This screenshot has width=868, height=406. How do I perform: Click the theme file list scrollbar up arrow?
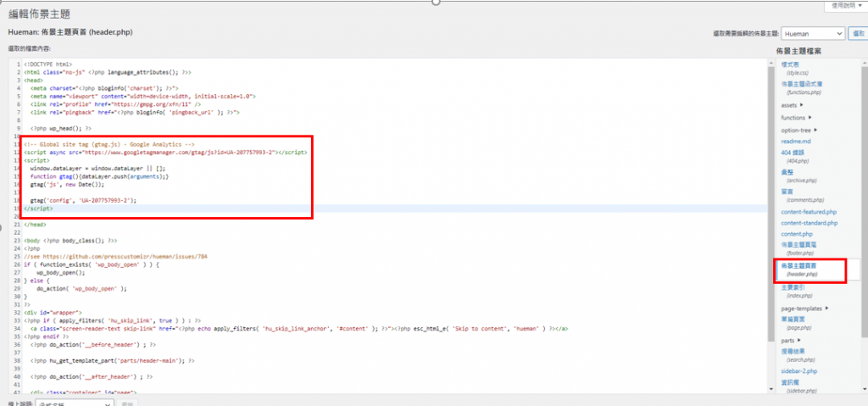(x=865, y=62)
